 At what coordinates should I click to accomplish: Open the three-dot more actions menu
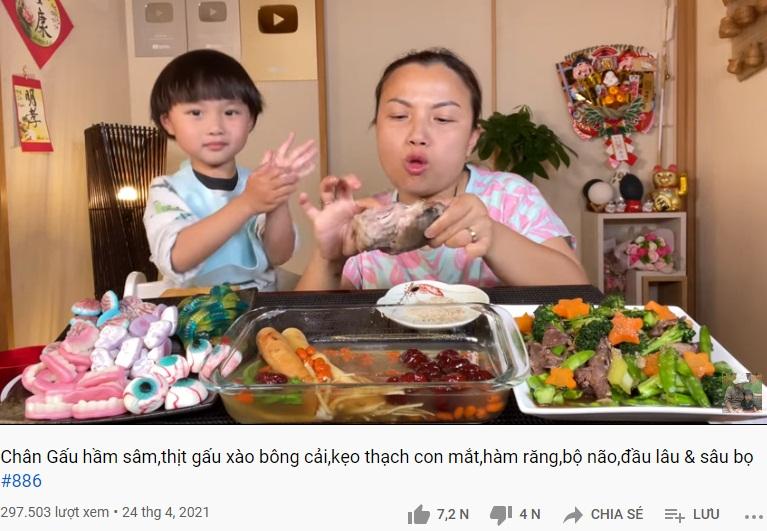pyautogui.click(x=753, y=516)
